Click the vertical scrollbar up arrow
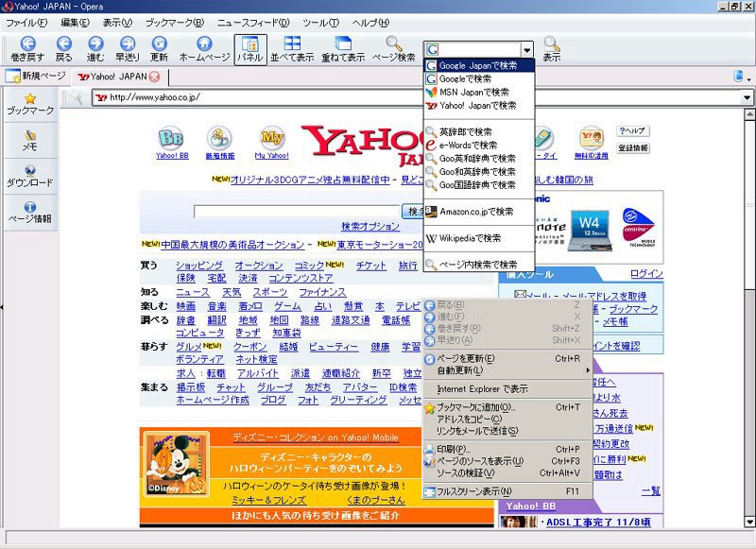This screenshot has height=549, width=756. (x=749, y=114)
